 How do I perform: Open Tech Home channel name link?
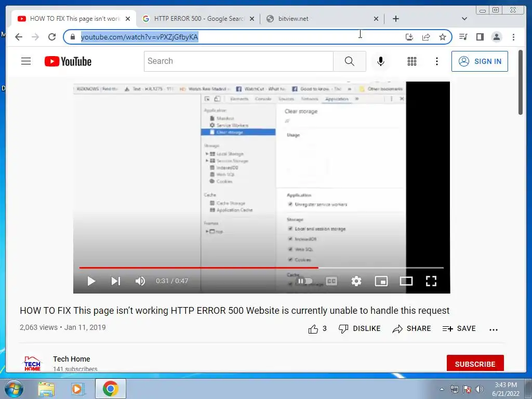click(x=72, y=359)
